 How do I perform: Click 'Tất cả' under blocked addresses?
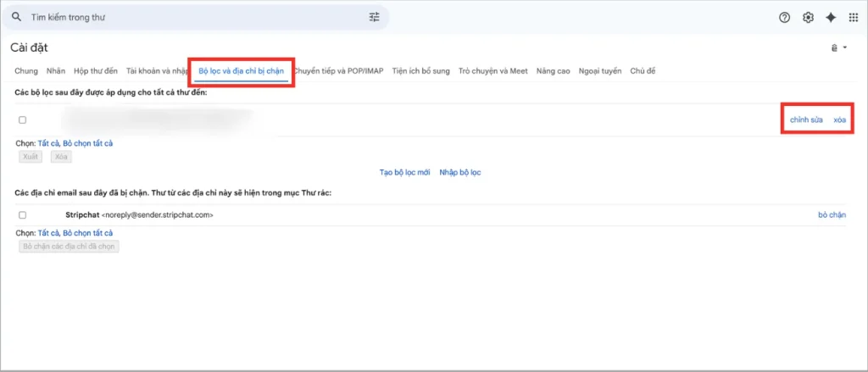[48, 233]
